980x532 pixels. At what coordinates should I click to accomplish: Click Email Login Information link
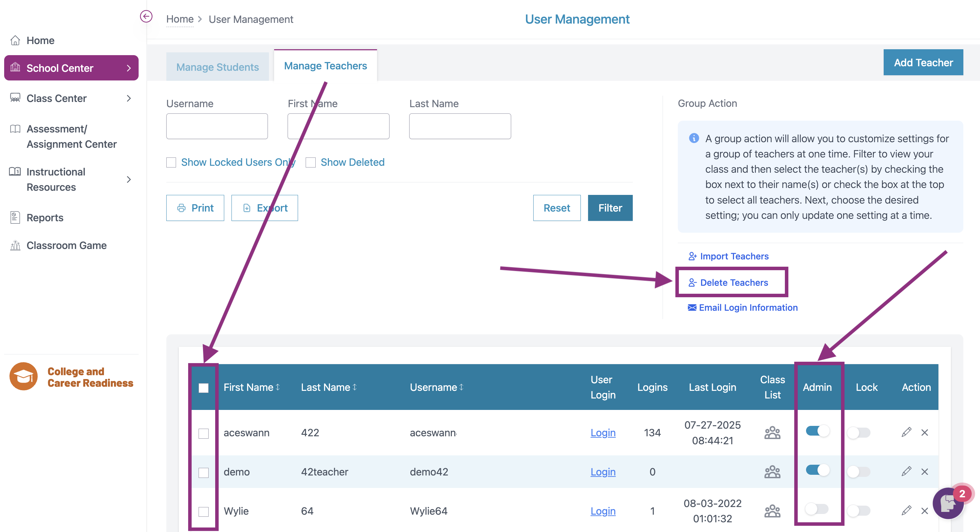742,307
